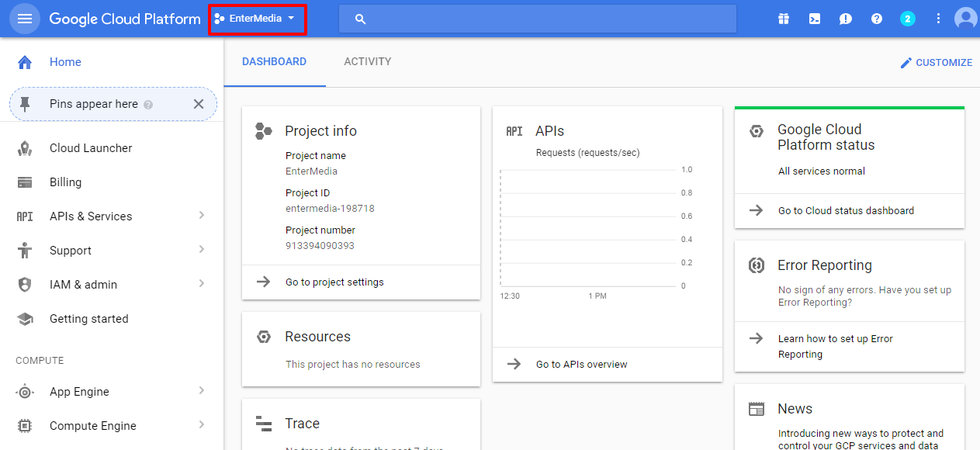Image resolution: width=980 pixels, height=450 pixels.
Task: Select Billing in the sidebar
Action: pos(65,182)
